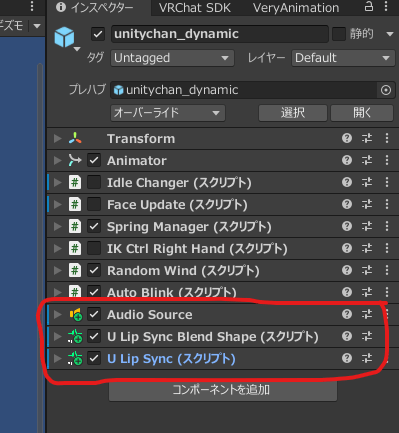Disable the Spring Manager script checkbox
The image size is (399, 433).
(94, 226)
